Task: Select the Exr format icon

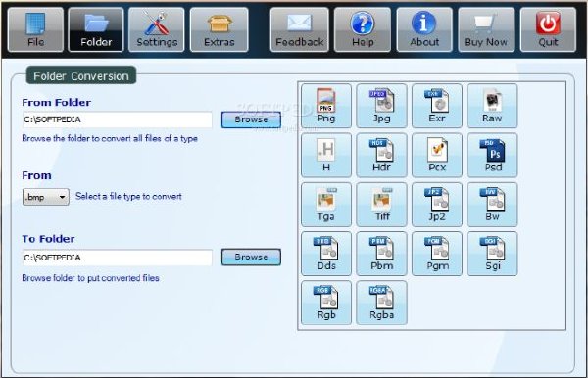Action: [437, 106]
